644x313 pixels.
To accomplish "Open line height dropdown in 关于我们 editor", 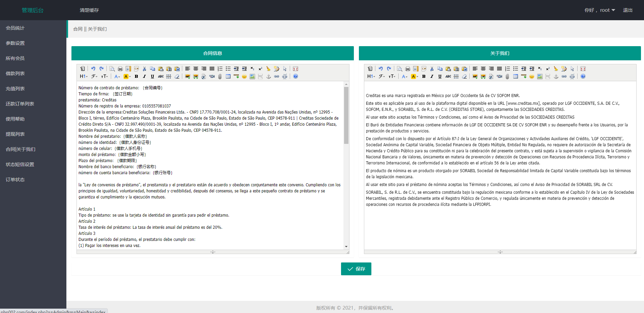I will coord(456,76).
